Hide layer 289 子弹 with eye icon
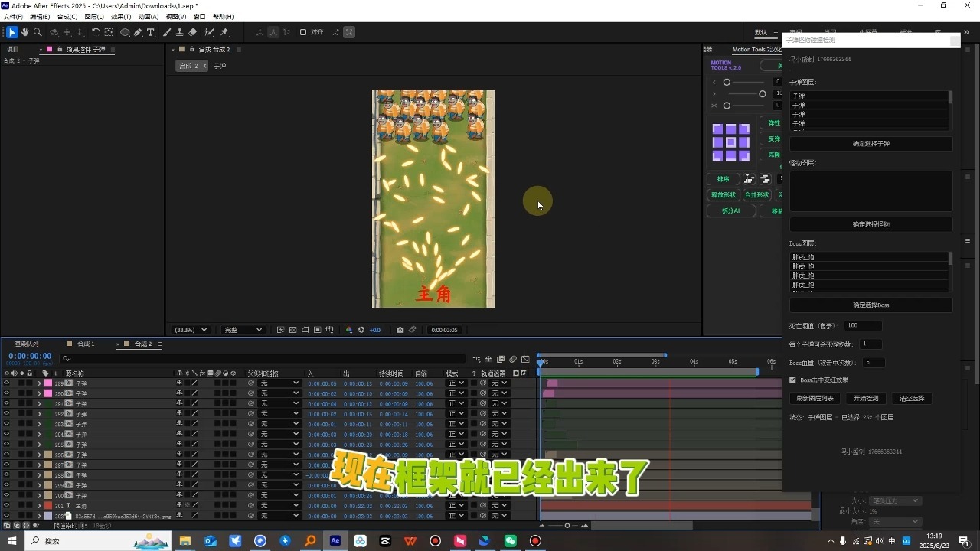 point(6,383)
